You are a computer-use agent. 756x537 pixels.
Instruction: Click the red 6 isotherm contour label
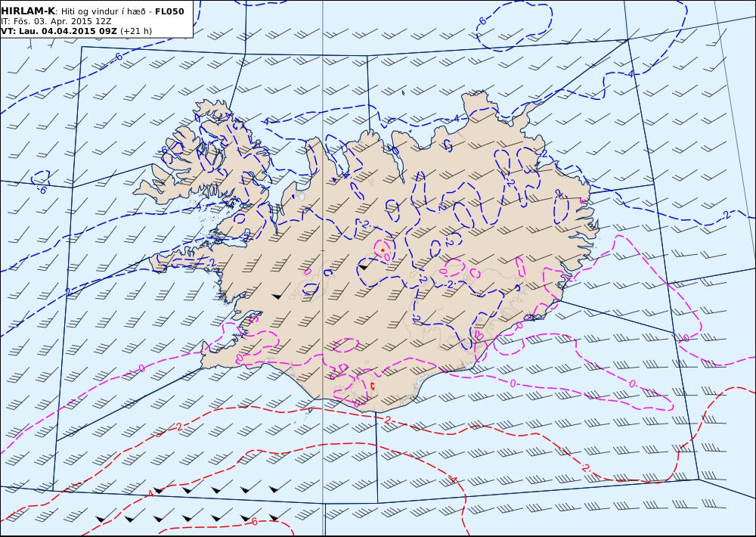click(x=254, y=522)
